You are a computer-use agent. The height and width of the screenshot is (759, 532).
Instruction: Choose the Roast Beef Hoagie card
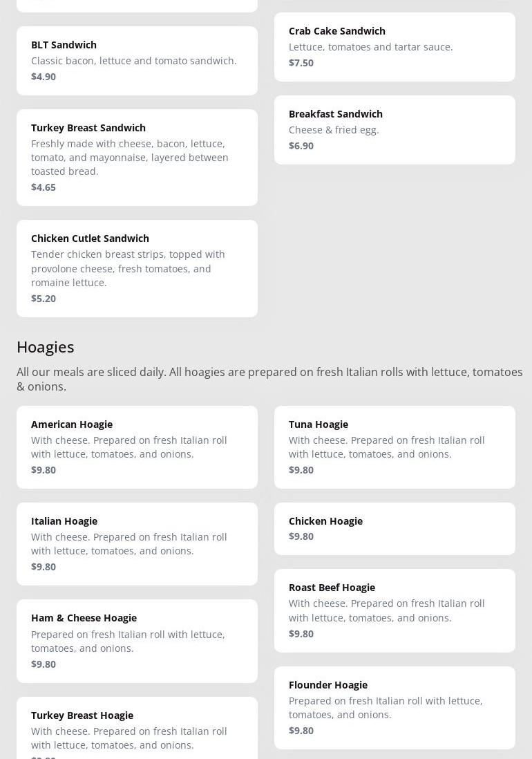point(395,610)
